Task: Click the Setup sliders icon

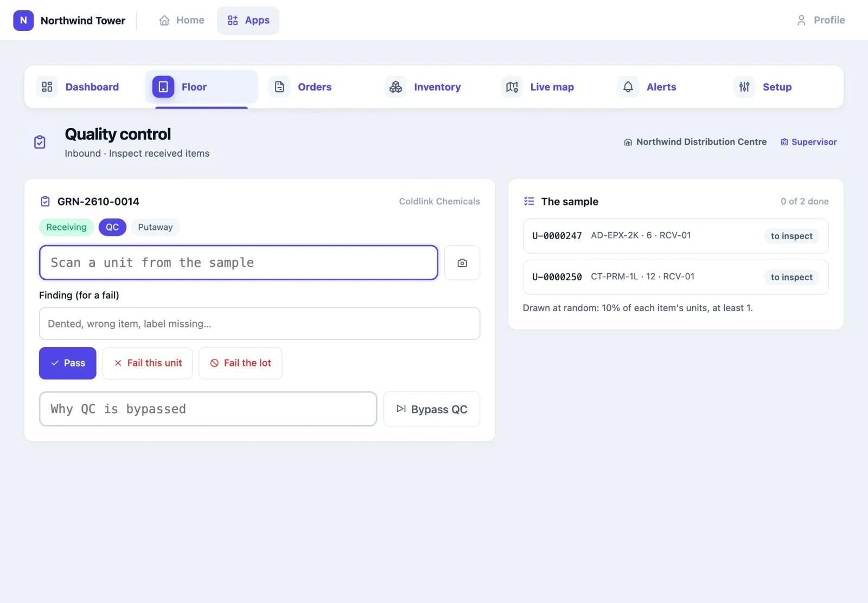Action: click(x=744, y=87)
